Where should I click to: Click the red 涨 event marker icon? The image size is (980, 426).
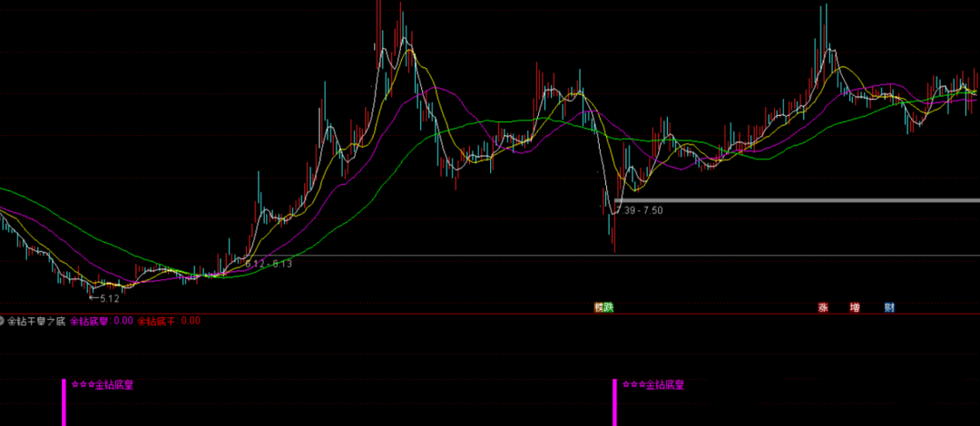[824, 307]
